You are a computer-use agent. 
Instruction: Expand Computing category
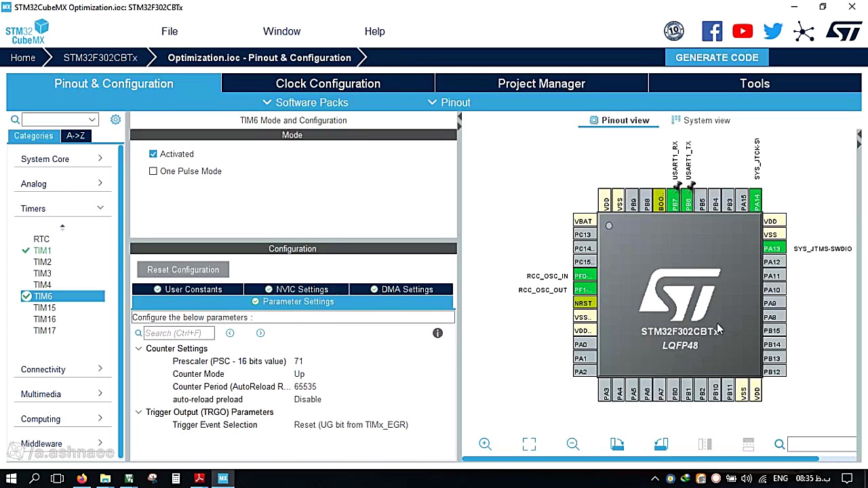pos(62,419)
